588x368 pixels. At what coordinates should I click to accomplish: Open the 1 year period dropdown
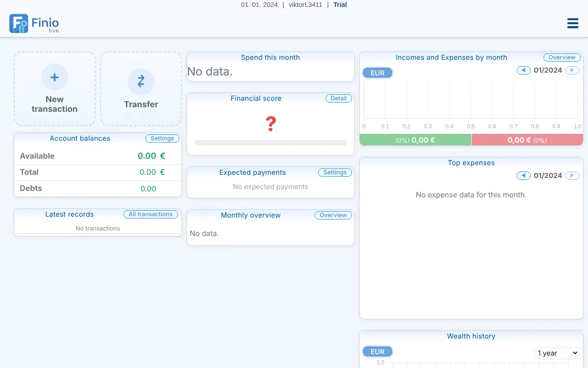556,353
